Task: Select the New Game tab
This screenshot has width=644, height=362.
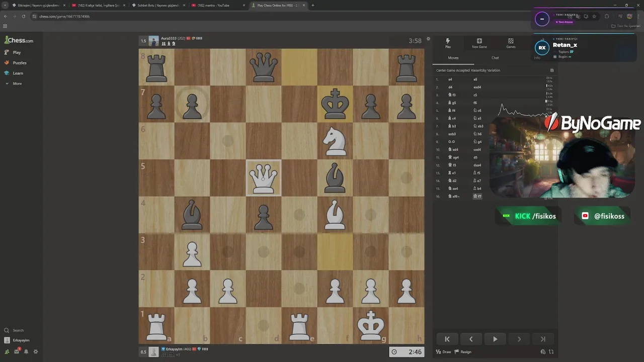Action: point(479,43)
